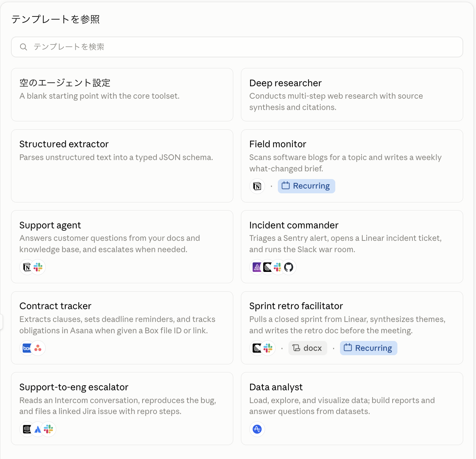Screen dimensions: 476x459
Task: Click the Slack icon in Support agent card
Action: pos(38,267)
